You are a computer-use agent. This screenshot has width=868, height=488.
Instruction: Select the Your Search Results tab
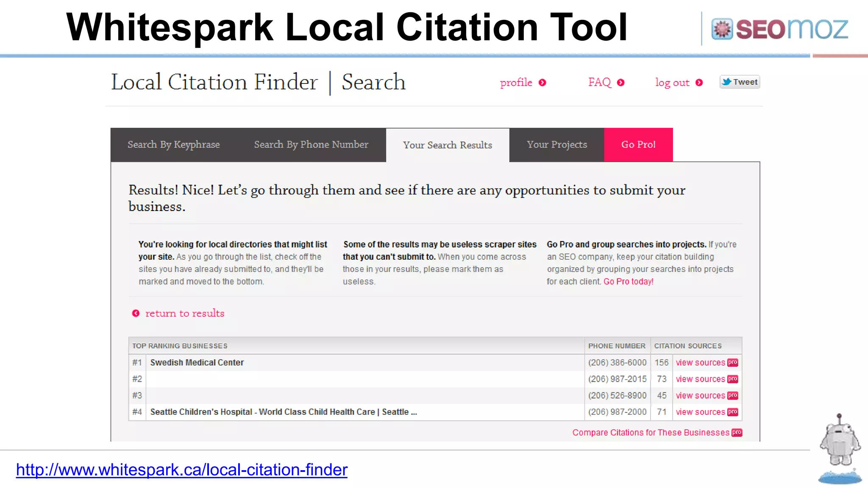click(x=448, y=145)
